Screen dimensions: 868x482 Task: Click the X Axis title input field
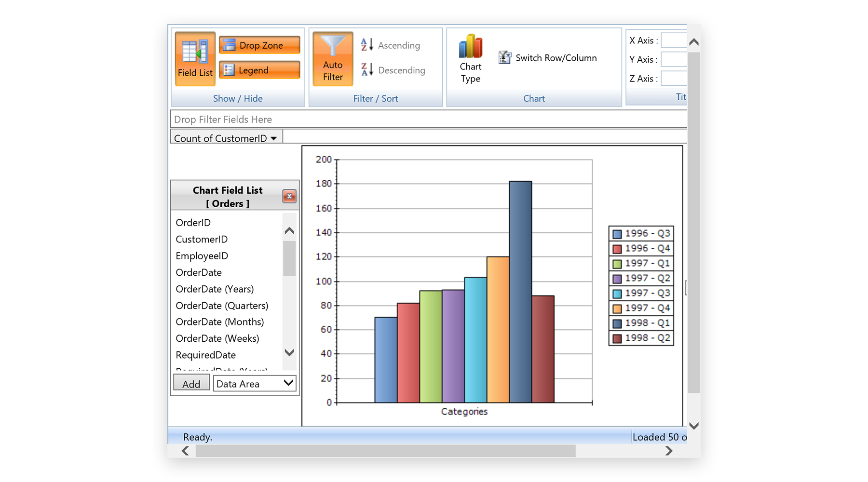tap(674, 40)
